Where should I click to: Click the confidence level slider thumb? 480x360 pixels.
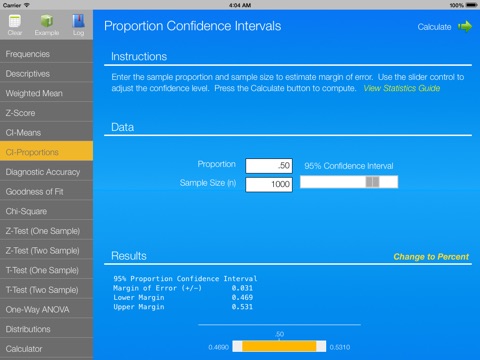point(372,182)
